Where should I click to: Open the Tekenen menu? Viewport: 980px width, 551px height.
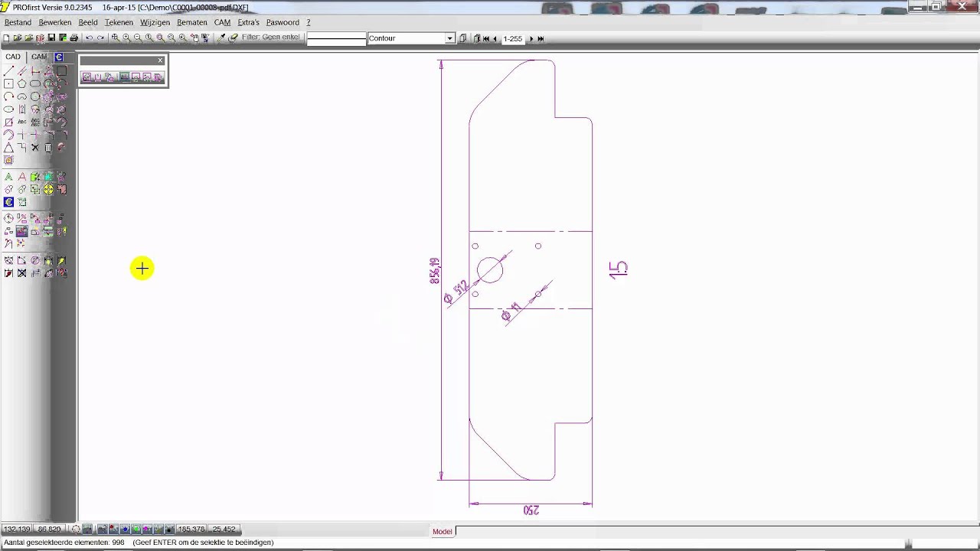(119, 22)
